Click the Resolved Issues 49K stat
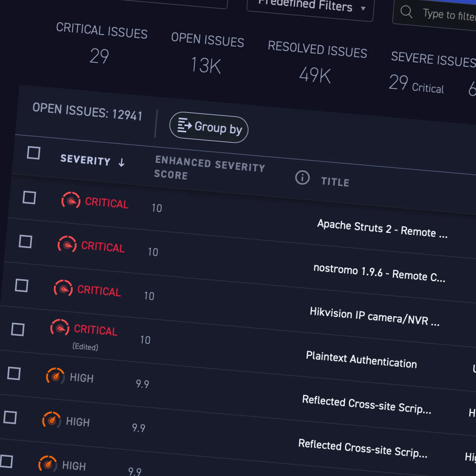476x476 pixels. (317, 62)
